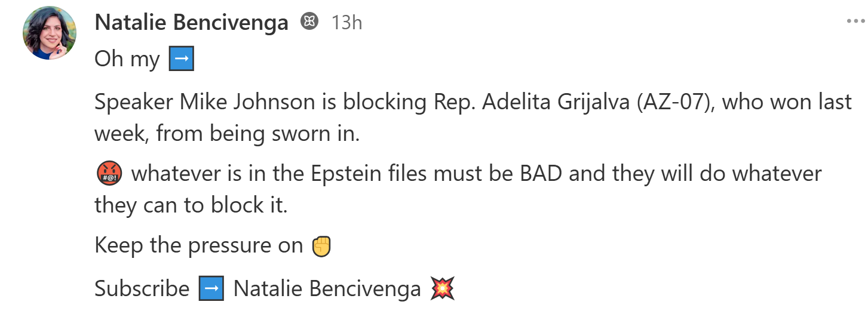Click the collision burst emoji at the end

pyautogui.click(x=442, y=289)
